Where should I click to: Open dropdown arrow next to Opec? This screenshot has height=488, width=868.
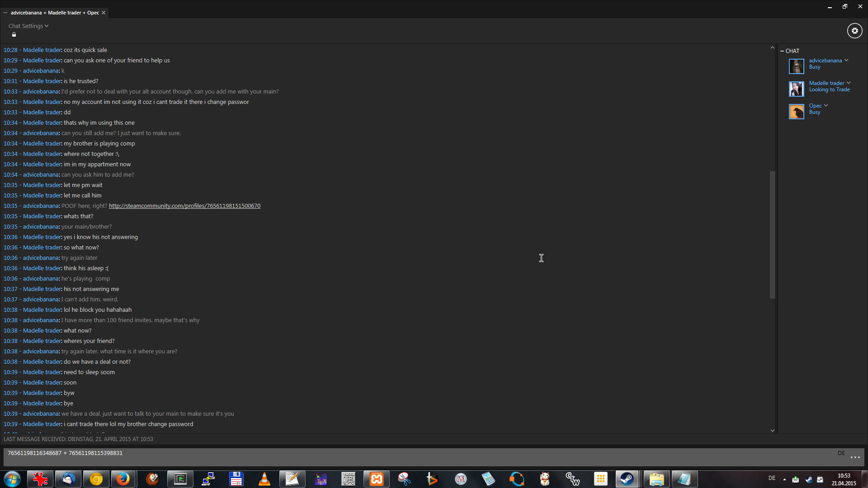[x=826, y=105]
